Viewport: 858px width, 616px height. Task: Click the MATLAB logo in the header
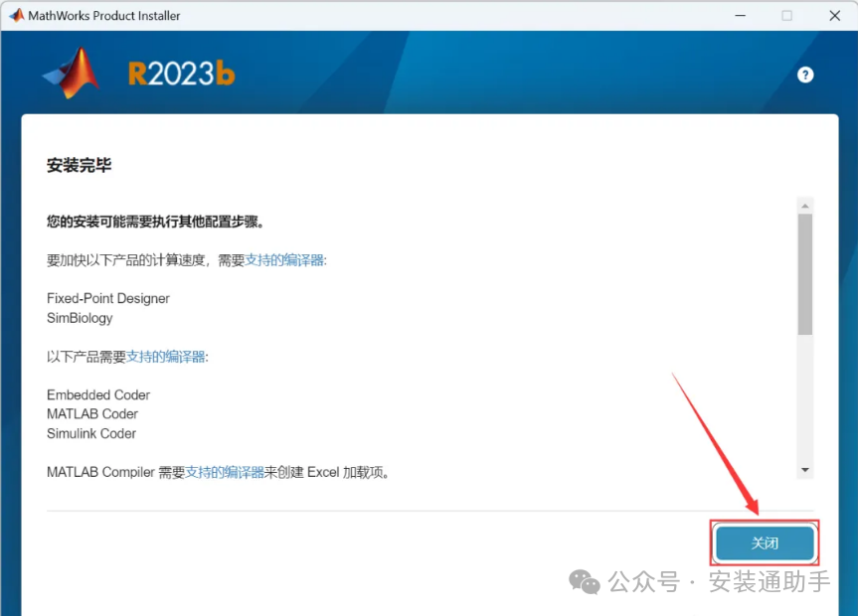(72, 73)
